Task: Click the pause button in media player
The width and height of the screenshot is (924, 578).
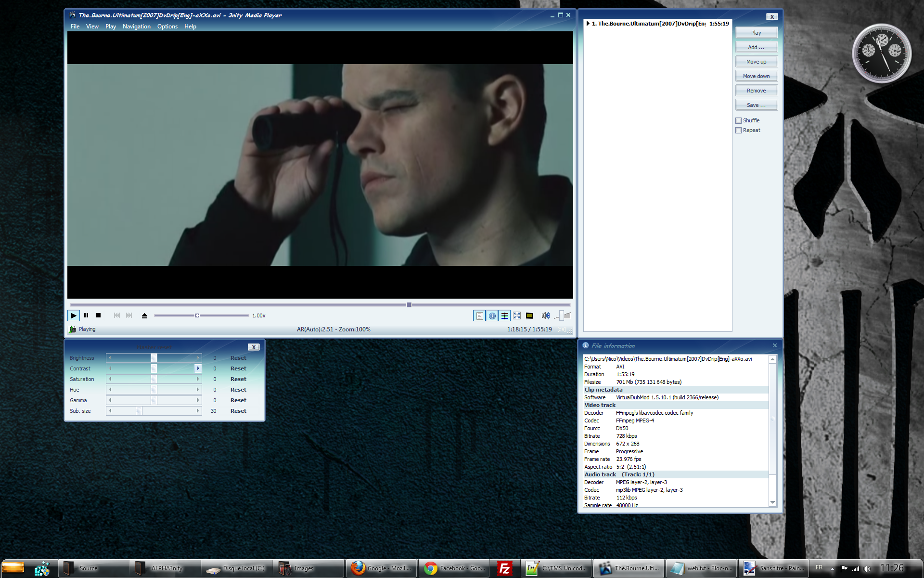Action: [85, 315]
